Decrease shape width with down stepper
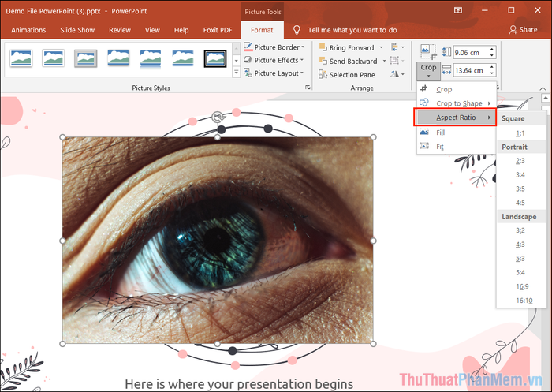Image resolution: width=552 pixels, height=392 pixels. click(492, 73)
